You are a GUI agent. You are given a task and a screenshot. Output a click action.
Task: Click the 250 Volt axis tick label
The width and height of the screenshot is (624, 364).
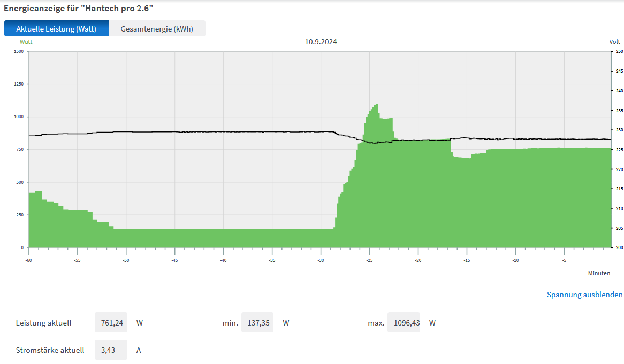click(x=619, y=52)
